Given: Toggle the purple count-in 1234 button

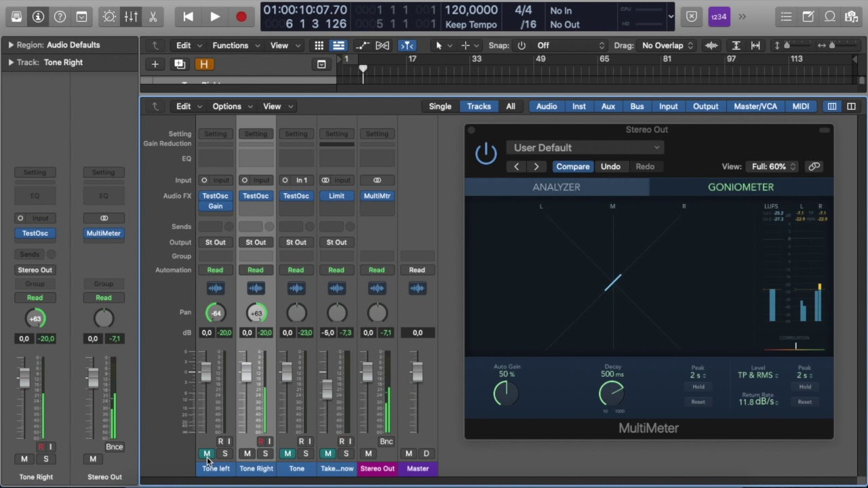Looking at the screenshot, I should point(719,16).
